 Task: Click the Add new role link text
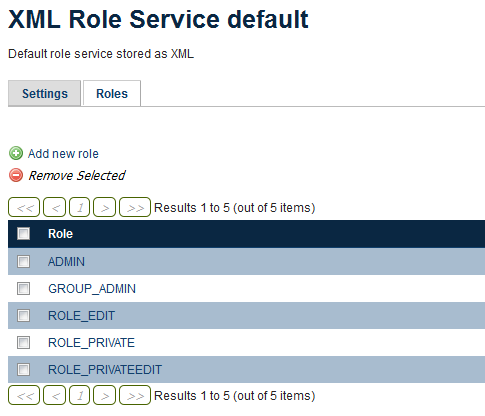(x=63, y=154)
